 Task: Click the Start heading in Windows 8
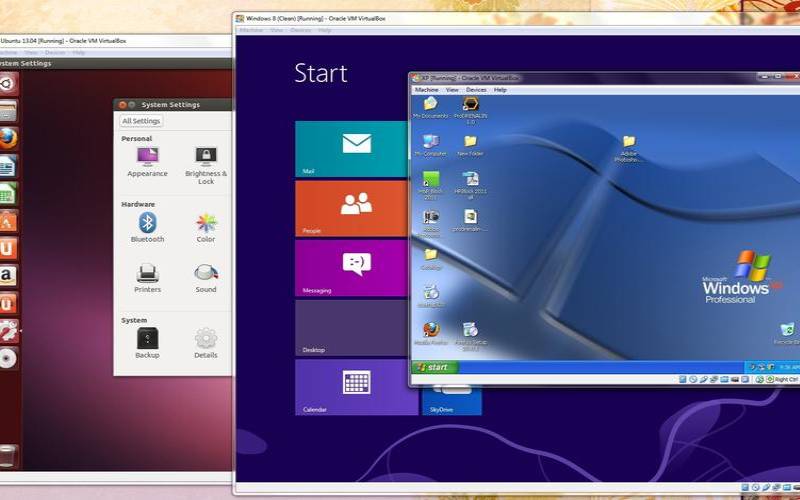pyautogui.click(x=321, y=73)
